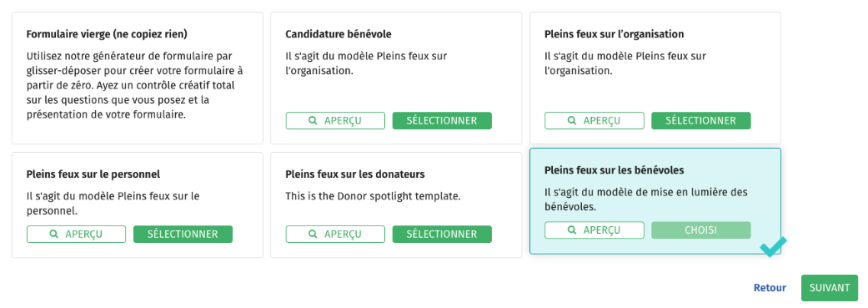Click the Candidature bénévole card title

339,34
